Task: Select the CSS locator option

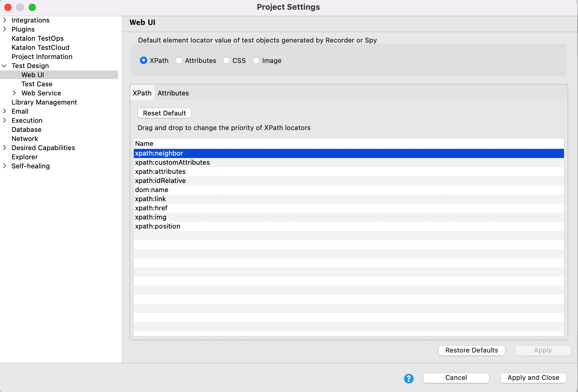Action: pyautogui.click(x=226, y=60)
